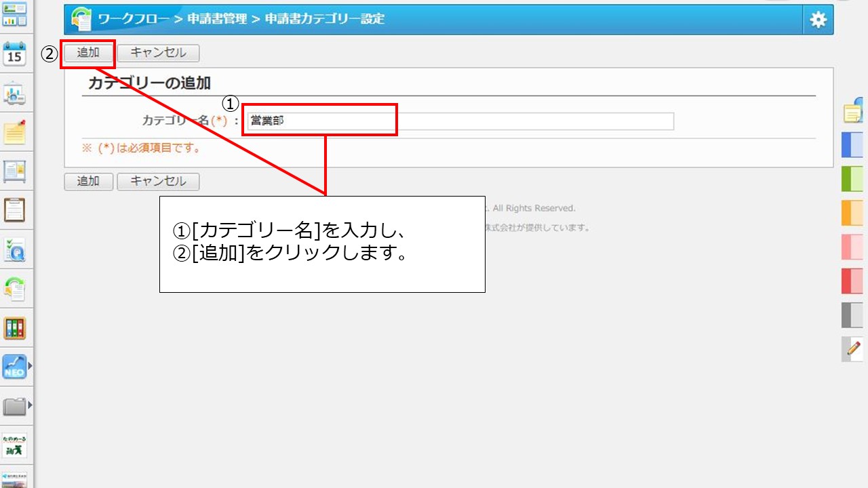
Task: Open settings gear in workflow header
Action: click(818, 20)
